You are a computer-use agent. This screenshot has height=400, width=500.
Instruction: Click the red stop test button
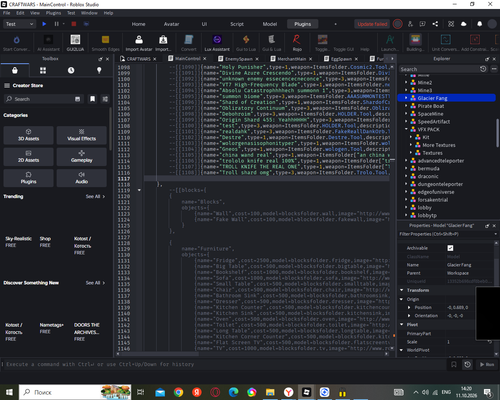[x=74, y=24]
